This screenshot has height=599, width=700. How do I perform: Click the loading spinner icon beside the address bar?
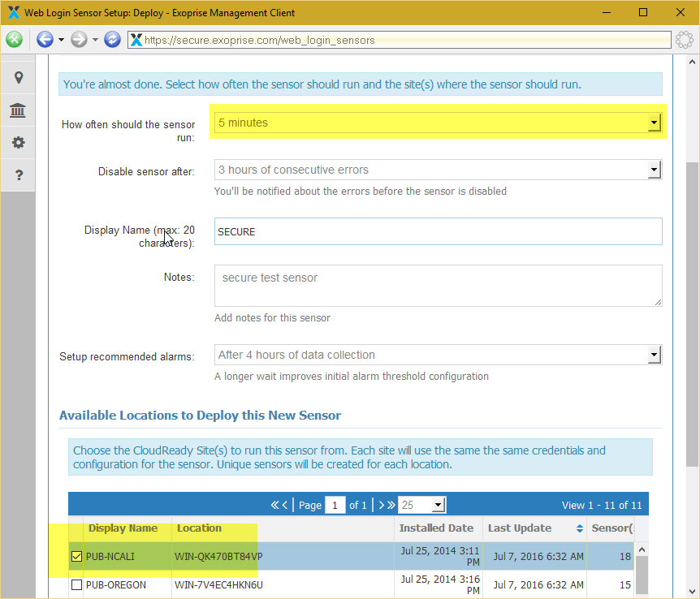[685, 40]
